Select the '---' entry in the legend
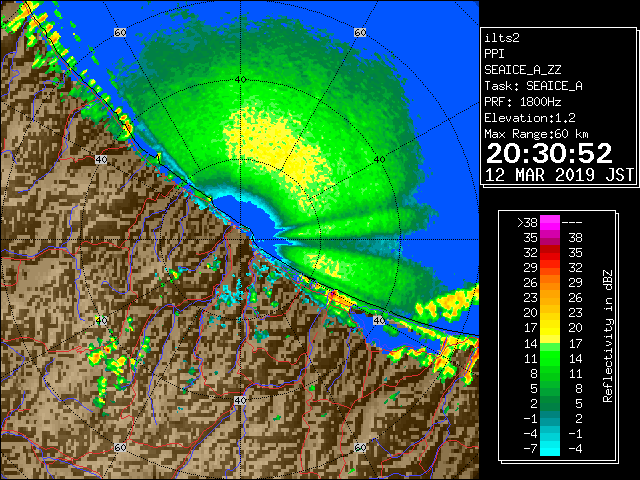This screenshot has width=640, height=480. click(x=572, y=223)
